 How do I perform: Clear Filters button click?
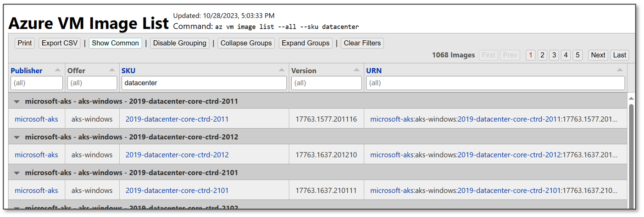pyautogui.click(x=362, y=43)
